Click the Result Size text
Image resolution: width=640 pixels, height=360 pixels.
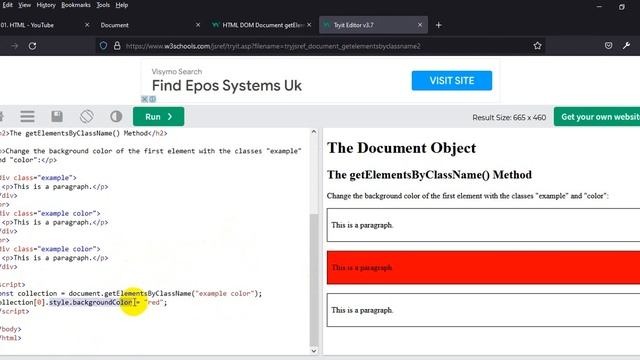tap(509, 118)
